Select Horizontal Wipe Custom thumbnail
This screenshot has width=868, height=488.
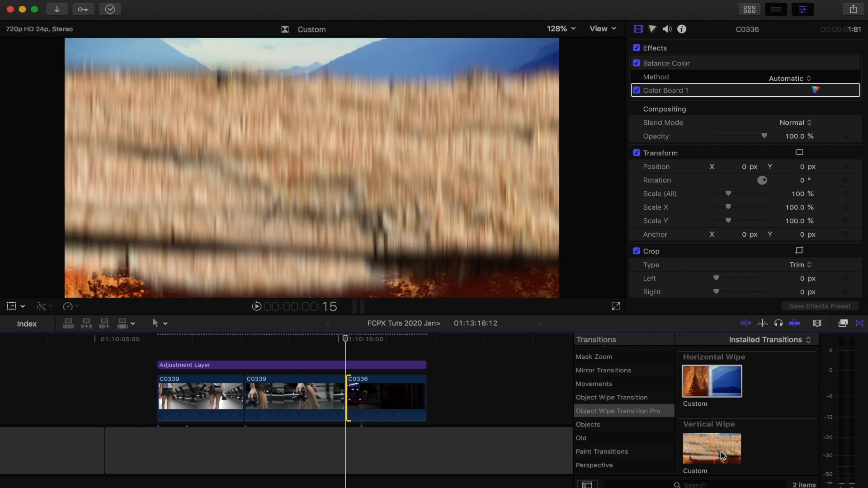pos(712,381)
